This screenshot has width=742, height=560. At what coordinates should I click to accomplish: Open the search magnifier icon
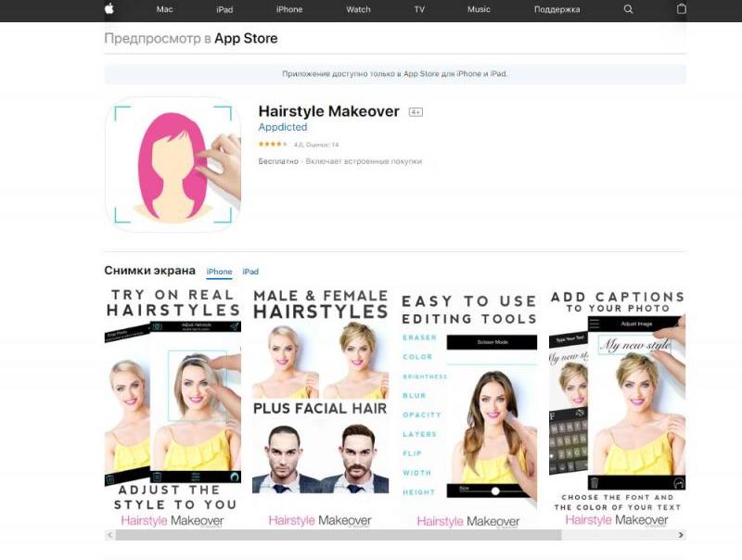click(628, 9)
